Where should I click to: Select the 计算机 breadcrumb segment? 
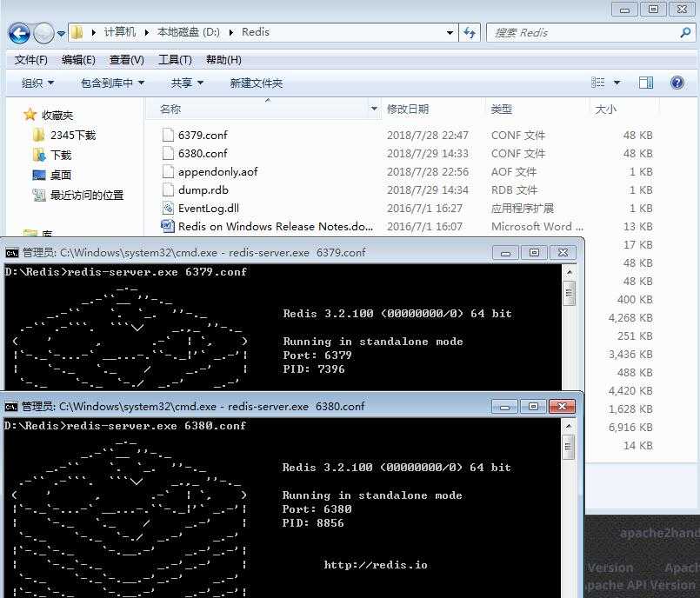coord(120,32)
